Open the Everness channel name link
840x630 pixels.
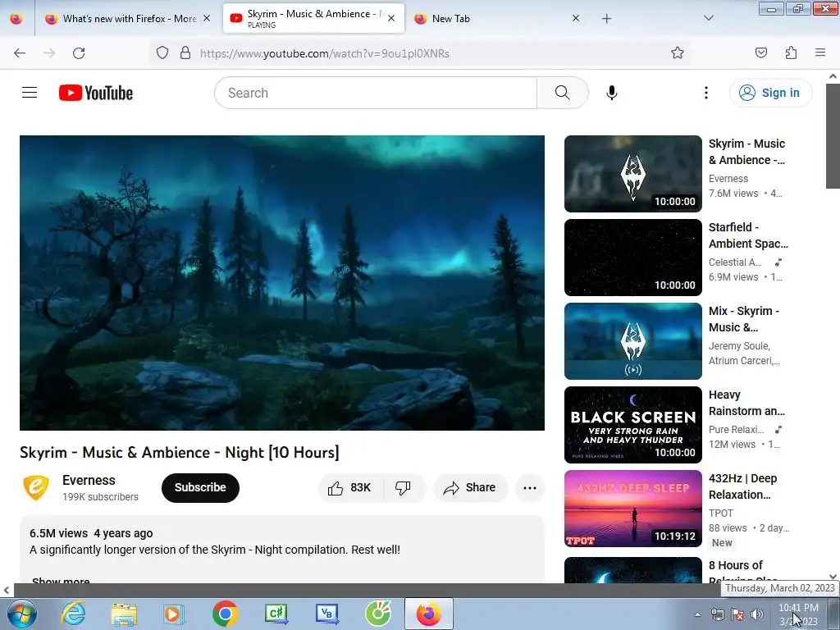click(89, 480)
